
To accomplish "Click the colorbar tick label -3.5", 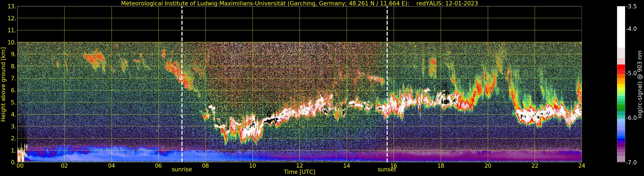I will 631,6.
